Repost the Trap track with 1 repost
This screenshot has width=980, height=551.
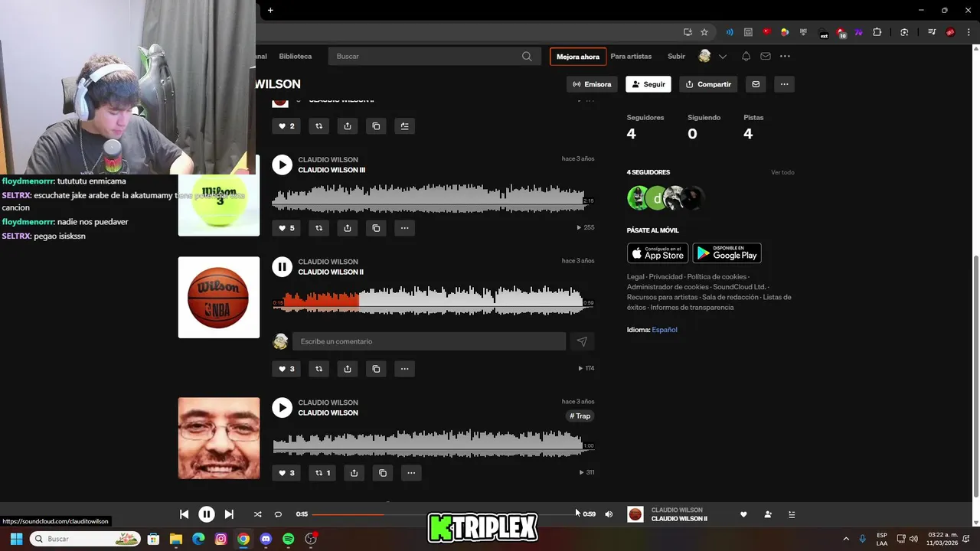point(322,473)
